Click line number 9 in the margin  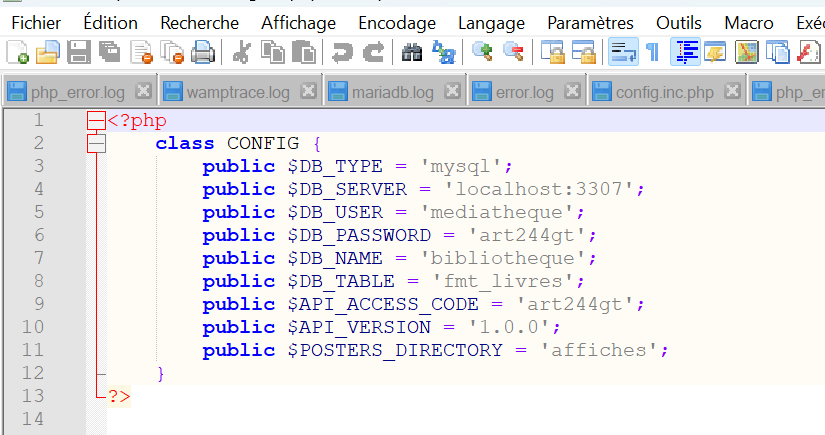coord(38,304)
